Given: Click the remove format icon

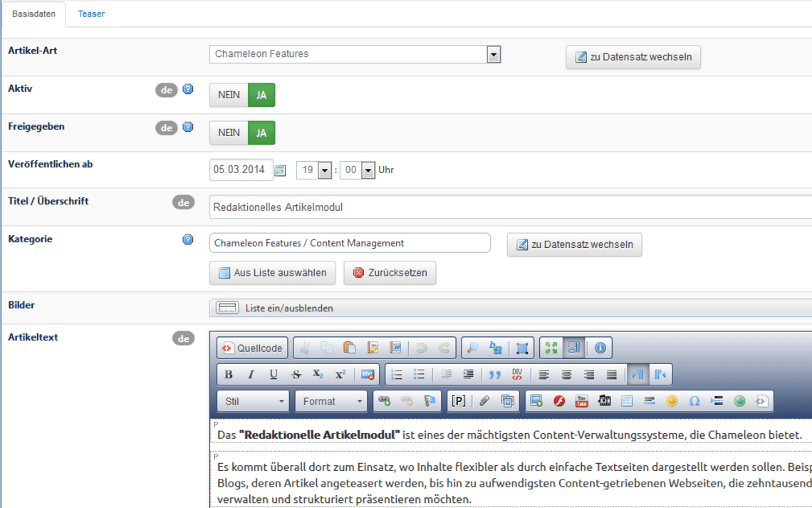Looking at the screenshot, I should (367, 374).
